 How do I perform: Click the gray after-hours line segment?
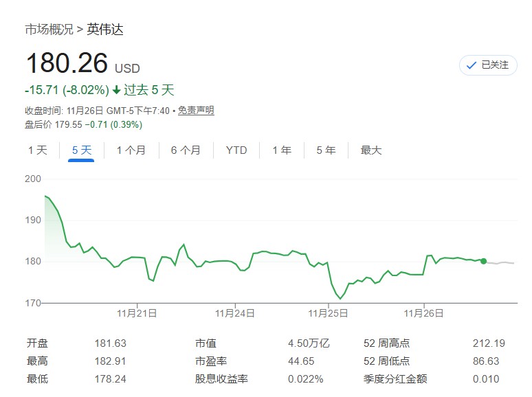(x=502, y=263)
